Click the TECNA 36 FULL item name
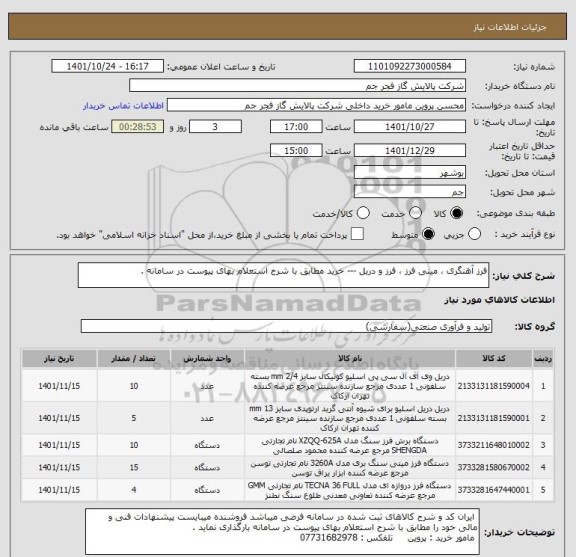Viewport: 576px width, 557px height. [x=350, y=490]
